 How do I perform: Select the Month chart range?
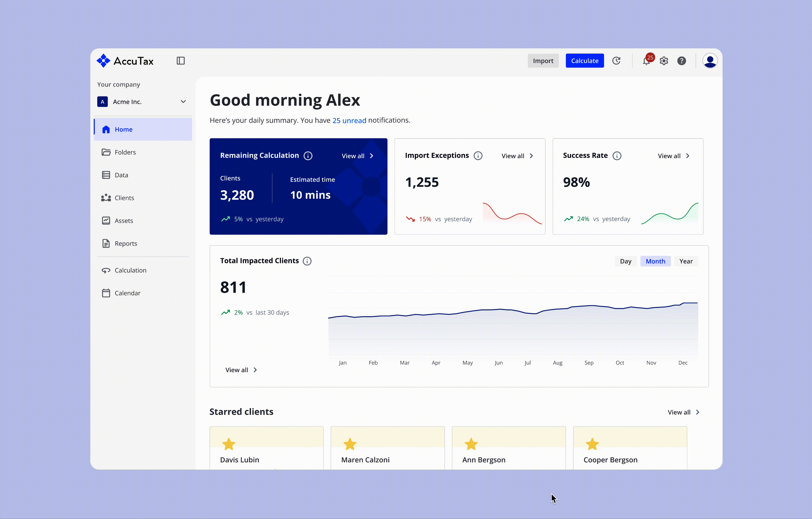(x=655, y=261)
